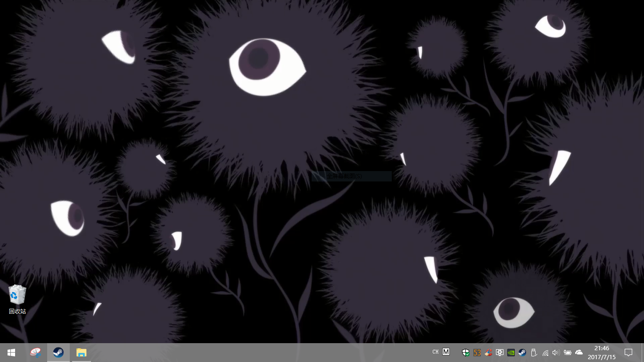Image resolution: width=644 pixels, height=362 pixels.
Task: Open the clock showing 21:46
Action: (x=602, y=352)
